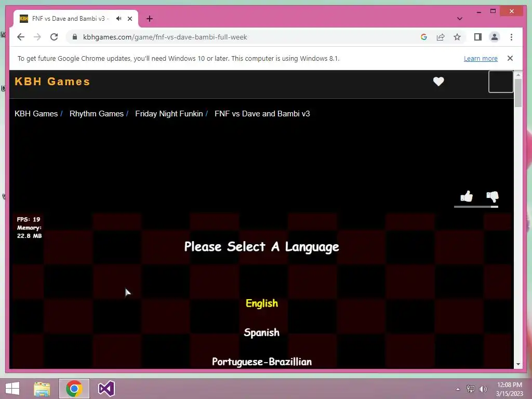Select the Spanish language option
Image resolution: width=532 pixels, height=399 pixels.
click(262, 332)
